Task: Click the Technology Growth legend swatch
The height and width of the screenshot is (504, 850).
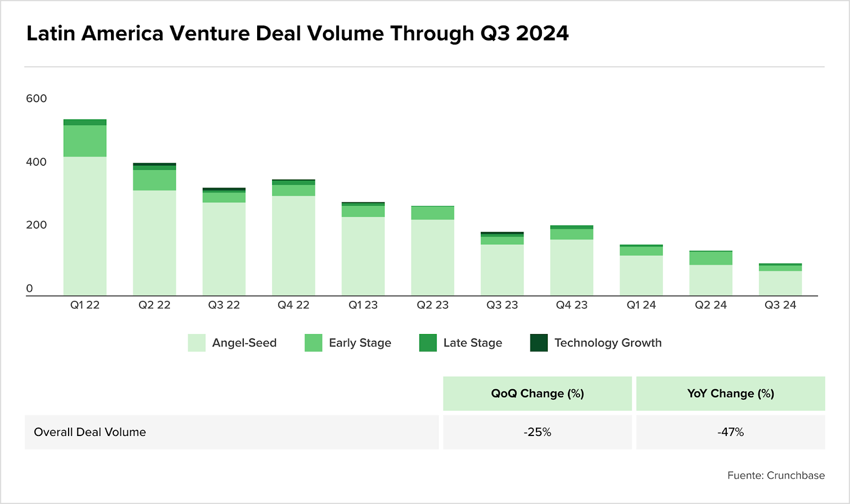Action: [539, 343]
